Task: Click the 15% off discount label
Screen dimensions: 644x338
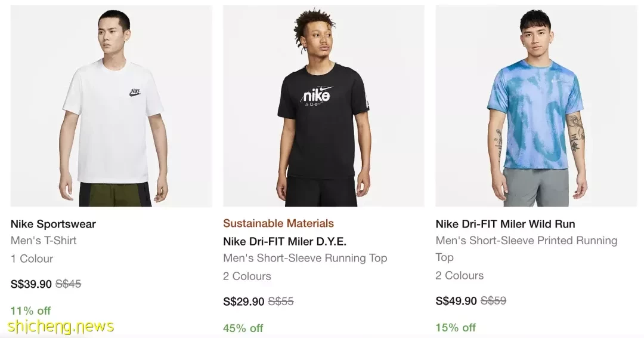Action: (456, 328)
